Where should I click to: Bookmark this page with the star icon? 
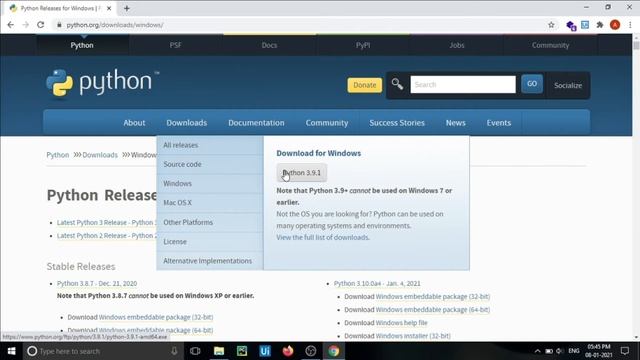[551, 25]
